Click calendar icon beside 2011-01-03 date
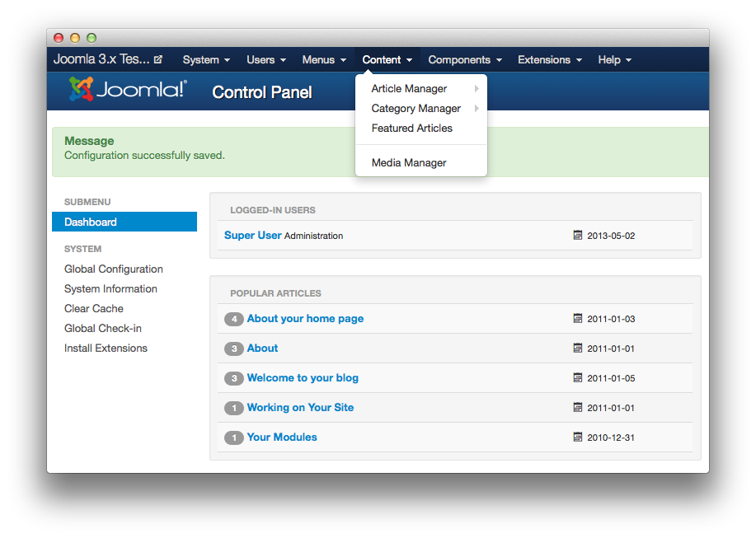Image resolution: width=756 pixels, height=538 pixels. pos(577,318)
